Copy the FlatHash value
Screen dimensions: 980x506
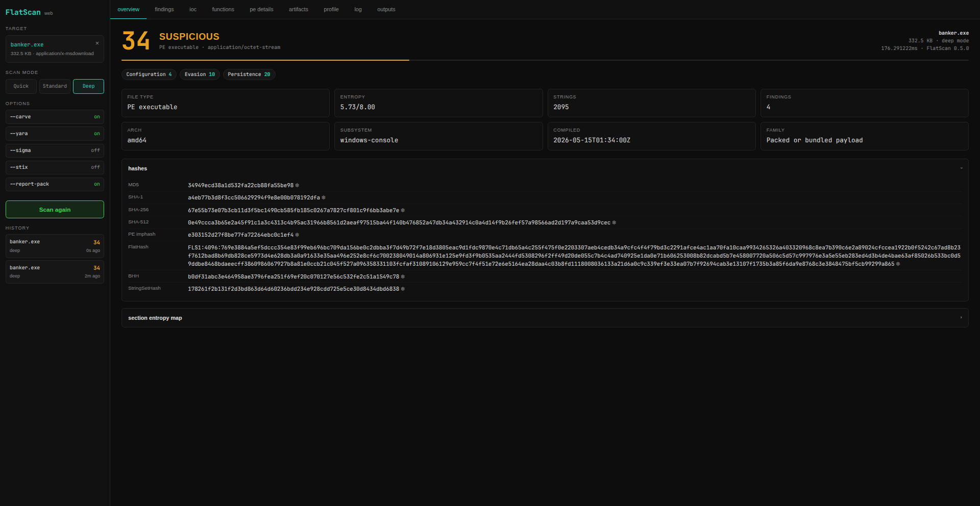(898, 264)
